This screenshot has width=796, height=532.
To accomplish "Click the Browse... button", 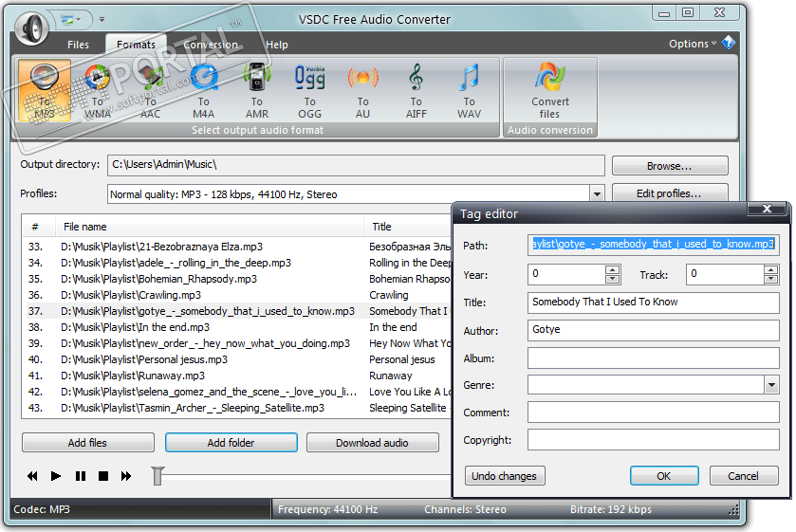I will pyautogui.click(x=670, y=166).
